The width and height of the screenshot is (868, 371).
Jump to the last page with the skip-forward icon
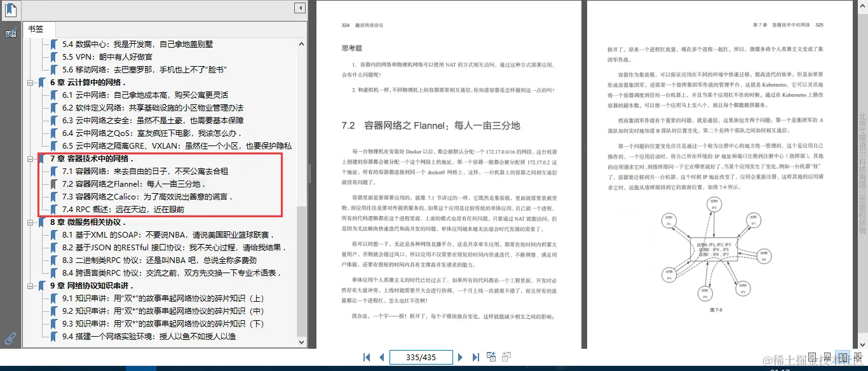tap(475, 357)
